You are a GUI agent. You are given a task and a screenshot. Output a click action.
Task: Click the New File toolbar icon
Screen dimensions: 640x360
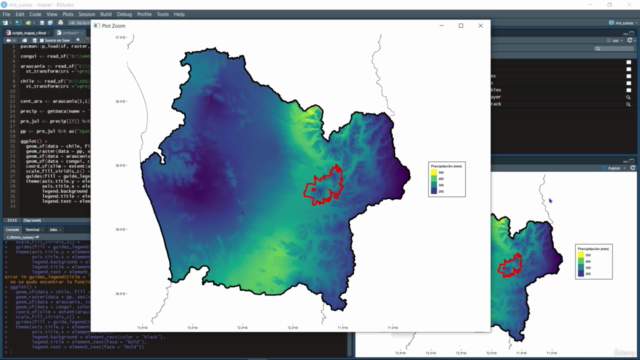click(x=5, y=23)
